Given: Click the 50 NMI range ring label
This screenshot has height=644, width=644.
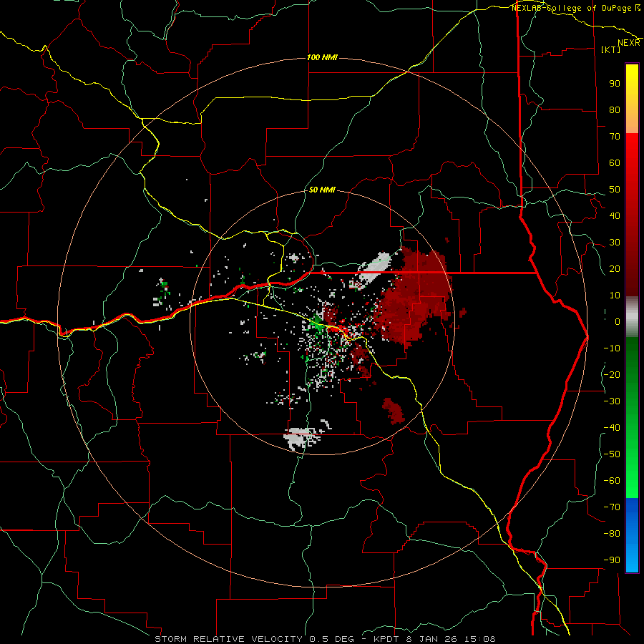Looking at the screenshot, I should (x=322, y=190).
